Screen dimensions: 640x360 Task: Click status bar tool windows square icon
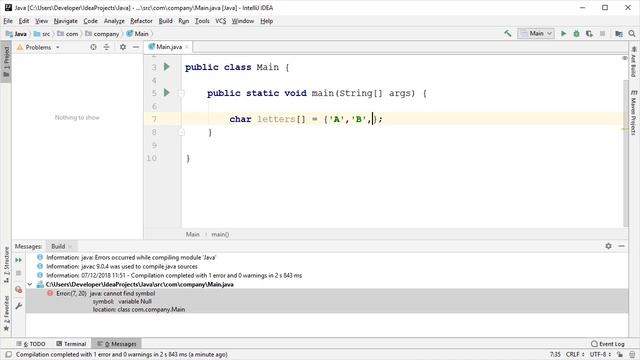9,354
